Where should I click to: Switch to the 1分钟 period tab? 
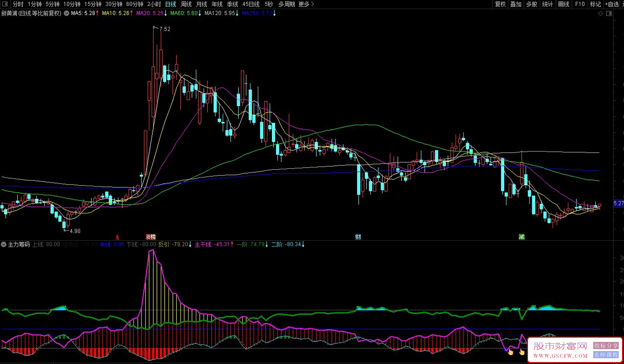point(35,4)
